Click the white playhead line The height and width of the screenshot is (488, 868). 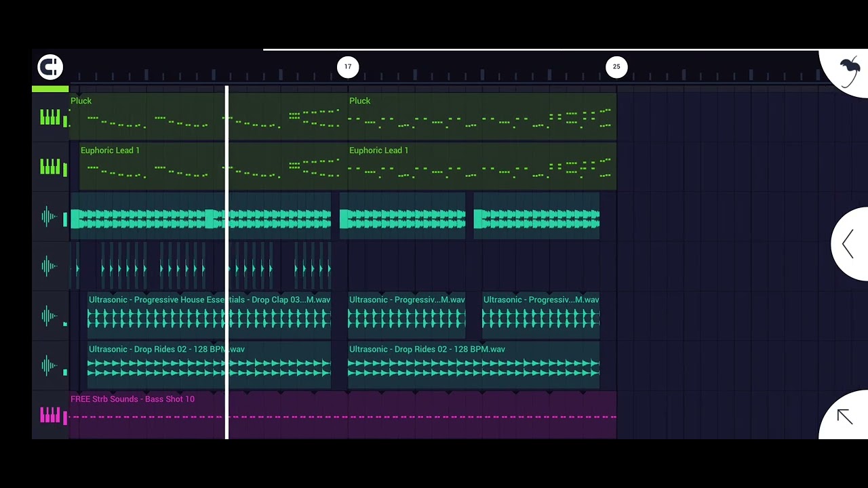pos(227,262)
